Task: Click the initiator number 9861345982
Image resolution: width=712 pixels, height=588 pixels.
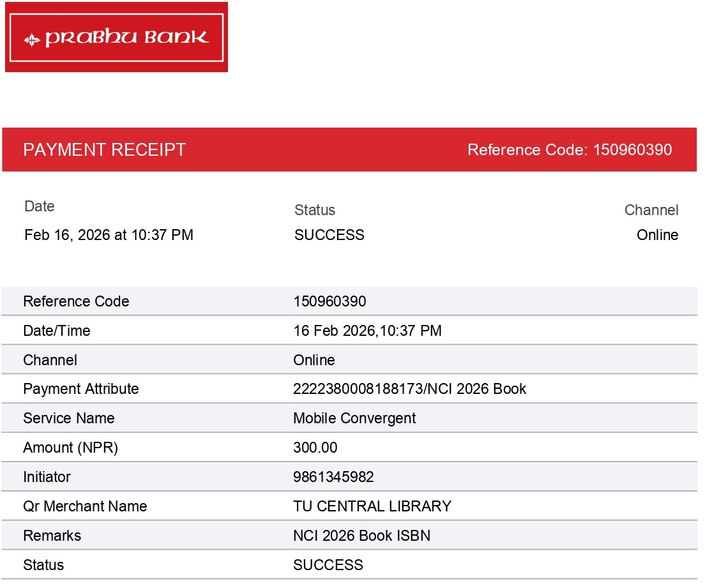Action: [x=333, y=477]
